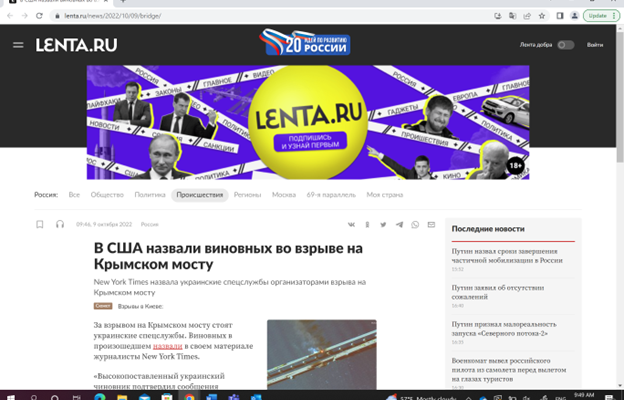
Task: Click the article headline 'В США назвали виновных'
Action: (x=228, y=256)
